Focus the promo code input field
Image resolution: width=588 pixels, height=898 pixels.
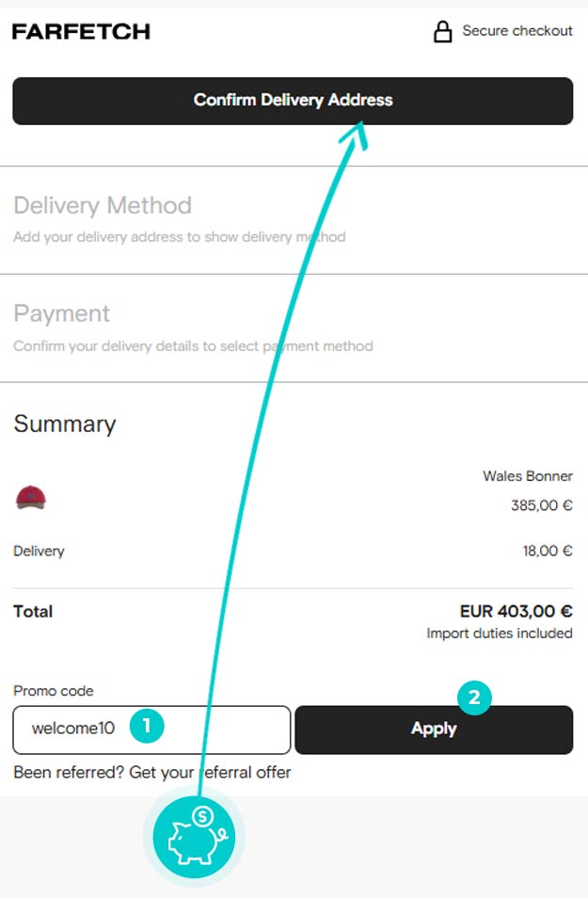(x=151, y=730)
